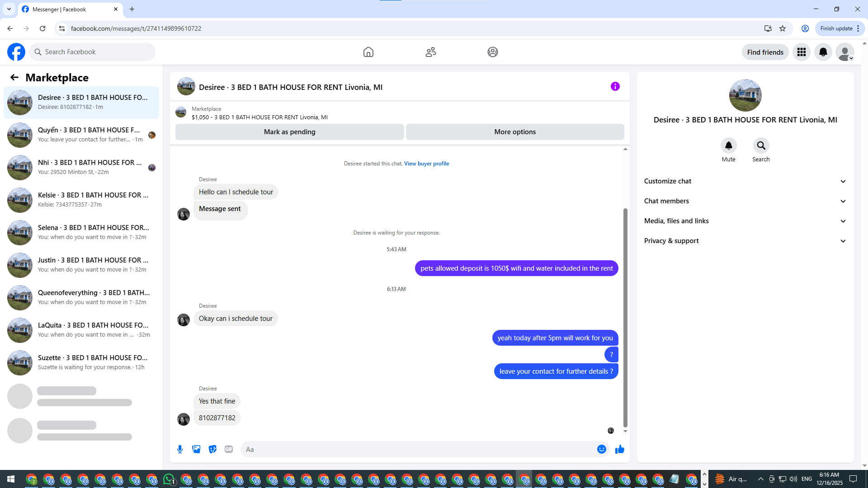The width and height of the screenshot is (868, 488).
Task: Search within the conversation
Action: click(761, 145)
